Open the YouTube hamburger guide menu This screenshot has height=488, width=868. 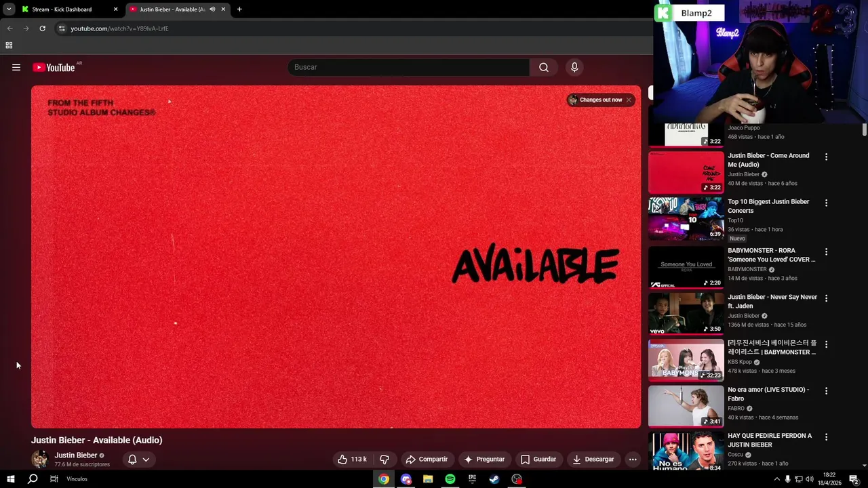[x=16, y=67]
